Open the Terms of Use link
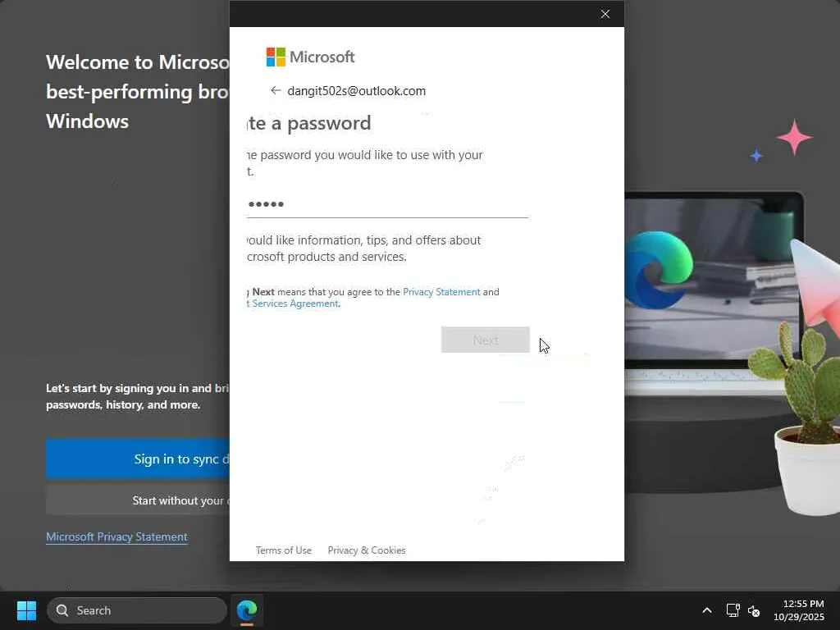The width and height of the screenshot is (840, 630). tap(283, 550)
